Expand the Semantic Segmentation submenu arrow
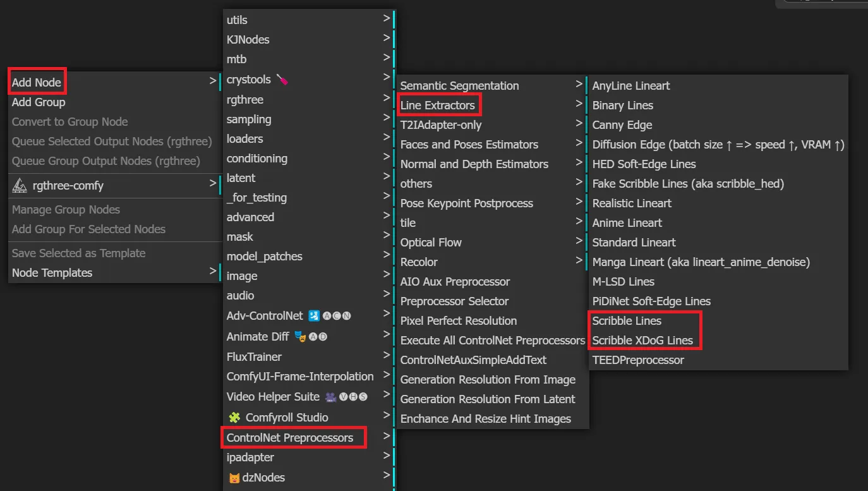 click(579, 85)
